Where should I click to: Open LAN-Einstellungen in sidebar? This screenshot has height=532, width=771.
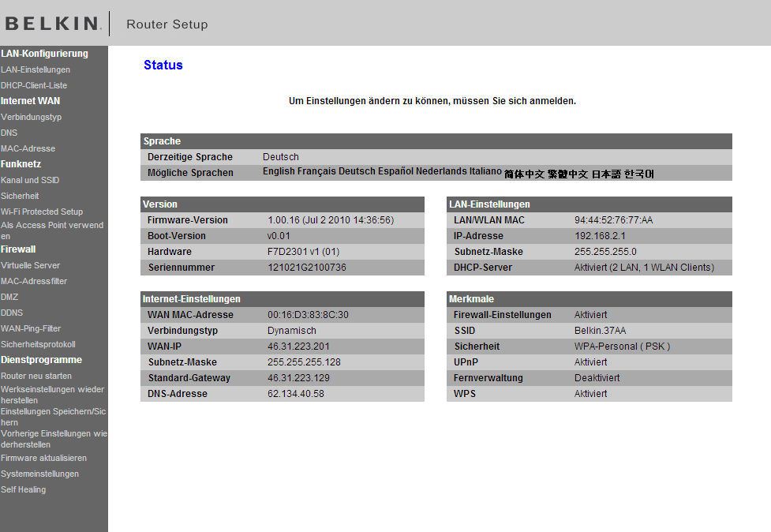click(36, 69)
